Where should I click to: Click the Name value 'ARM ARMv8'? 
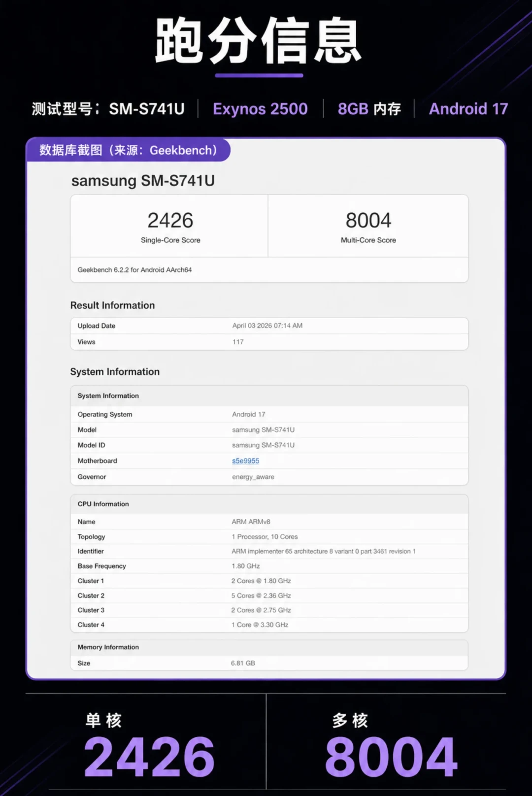point(251,522)
